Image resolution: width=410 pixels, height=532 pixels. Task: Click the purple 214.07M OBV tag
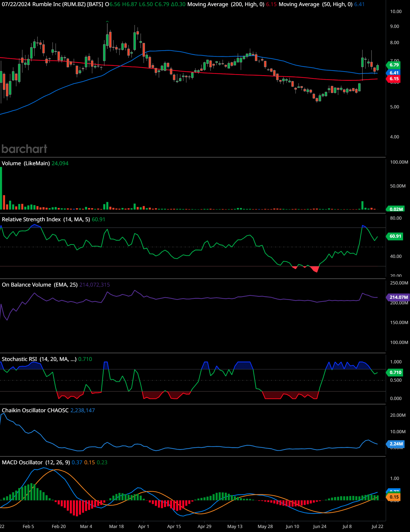398,297
